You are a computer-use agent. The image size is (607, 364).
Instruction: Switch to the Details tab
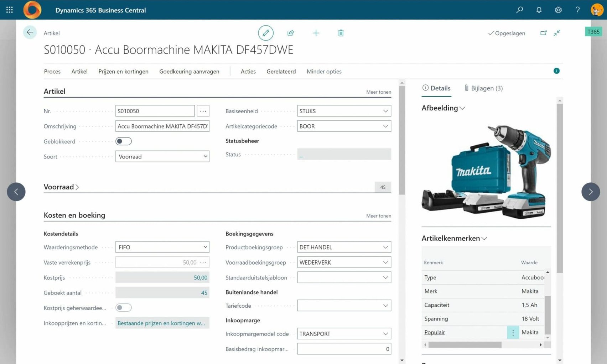click(436, 88)
